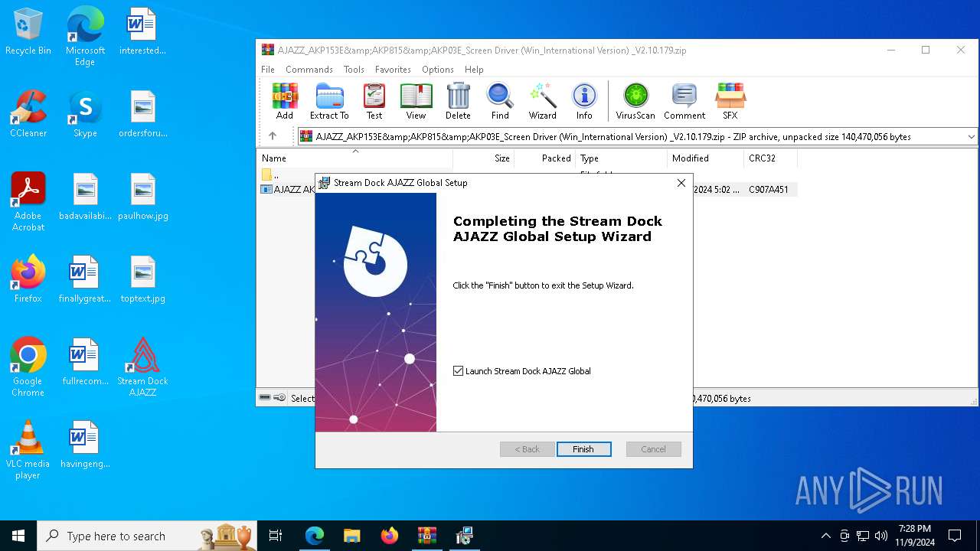Screen dimensions: 980x551
Task: Open the setup installer taskbar icon
Action: point(464,536)
